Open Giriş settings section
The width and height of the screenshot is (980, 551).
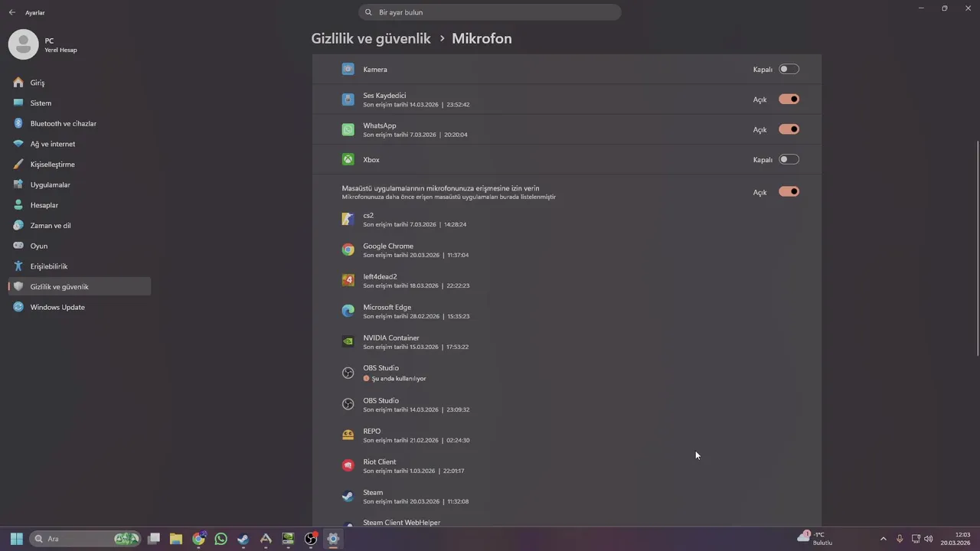click(x=80, y=83)
